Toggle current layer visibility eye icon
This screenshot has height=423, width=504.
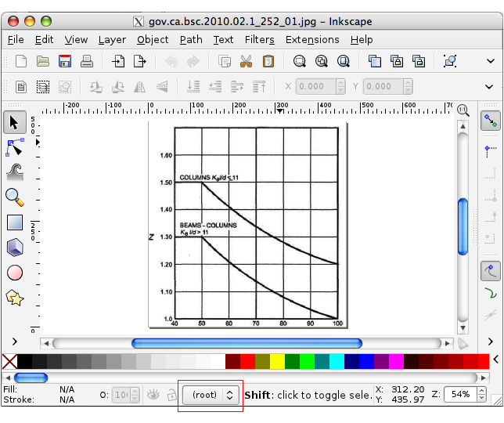(153, 395)
